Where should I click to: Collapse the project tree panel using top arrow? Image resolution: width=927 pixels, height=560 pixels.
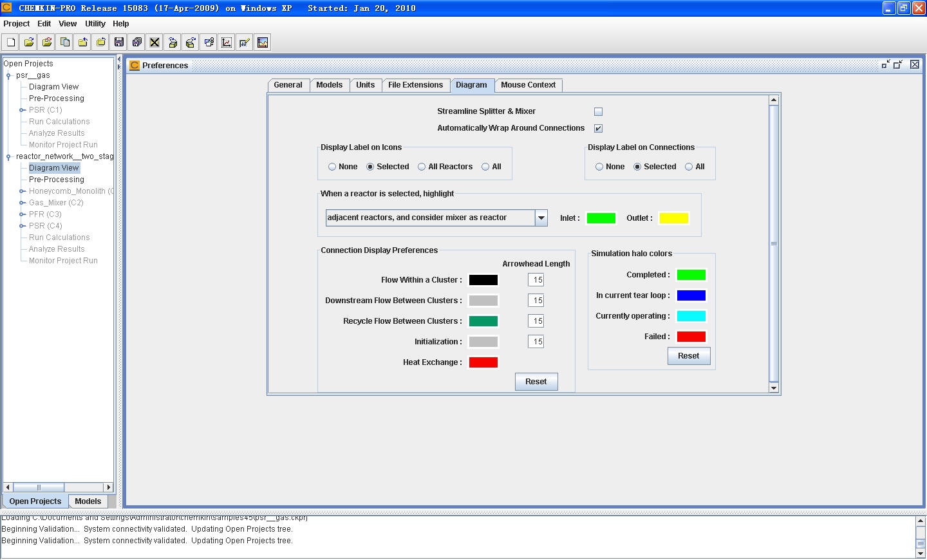coord(119,60)
